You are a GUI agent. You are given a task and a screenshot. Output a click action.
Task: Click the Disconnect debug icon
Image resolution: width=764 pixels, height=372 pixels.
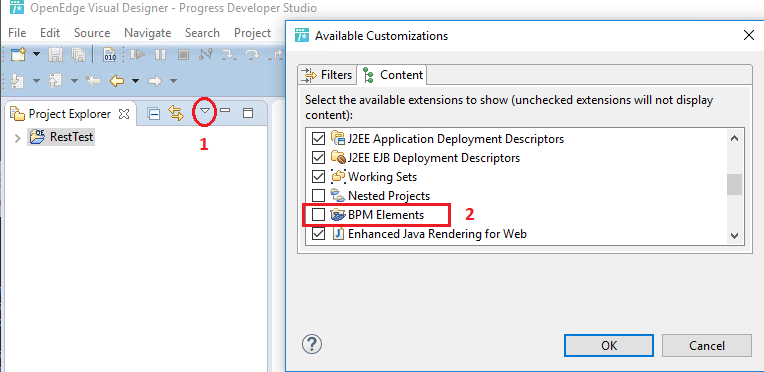click(x=206, y=55)
